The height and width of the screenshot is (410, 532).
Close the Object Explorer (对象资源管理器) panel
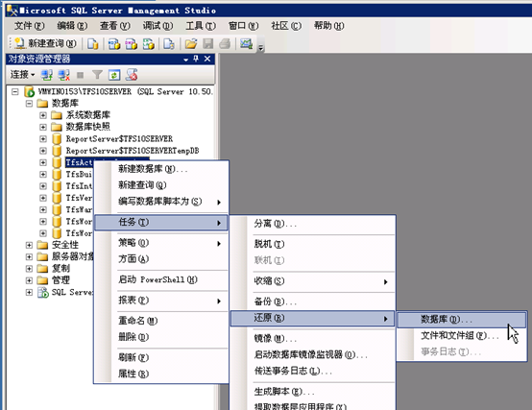tap(207, 59)
